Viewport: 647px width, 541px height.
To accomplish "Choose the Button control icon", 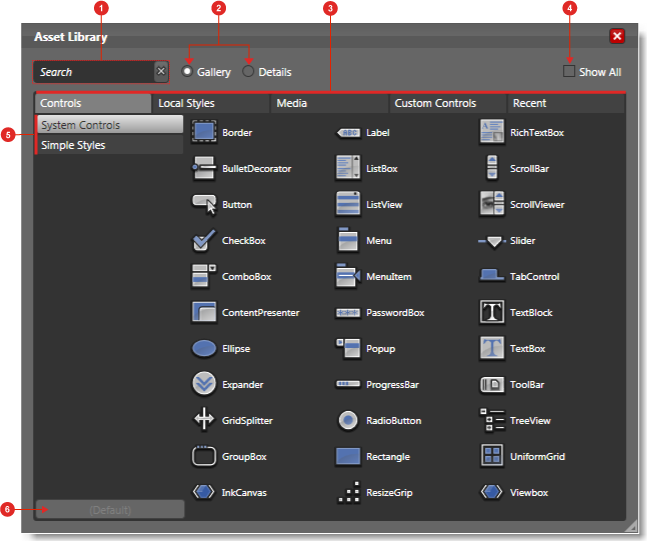I will [x=204, y=204].
